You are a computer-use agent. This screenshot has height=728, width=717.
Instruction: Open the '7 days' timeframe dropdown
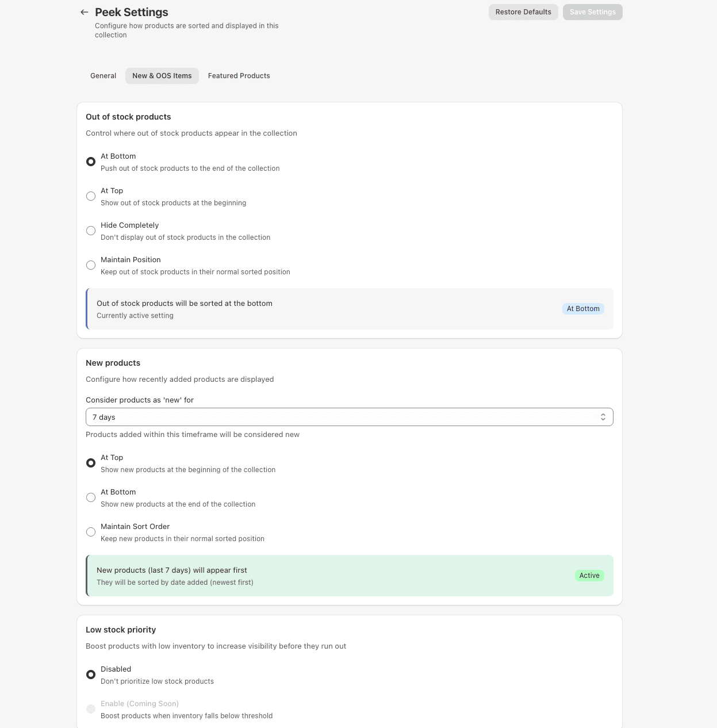point(349,417)
